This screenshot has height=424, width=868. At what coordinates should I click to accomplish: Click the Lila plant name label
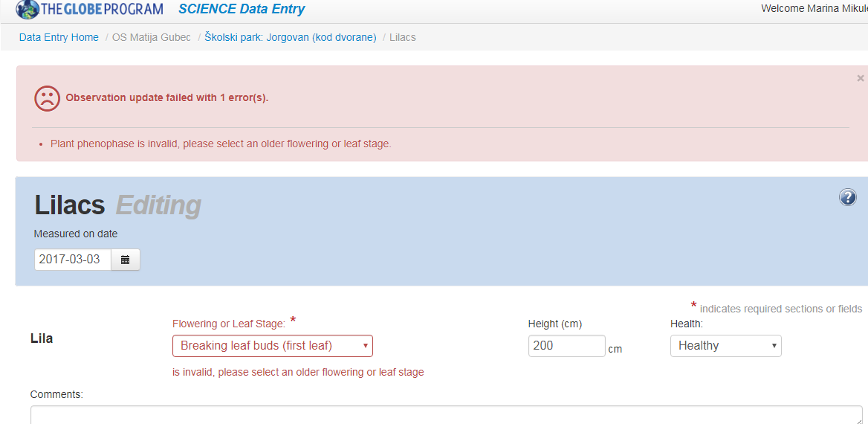42,338
